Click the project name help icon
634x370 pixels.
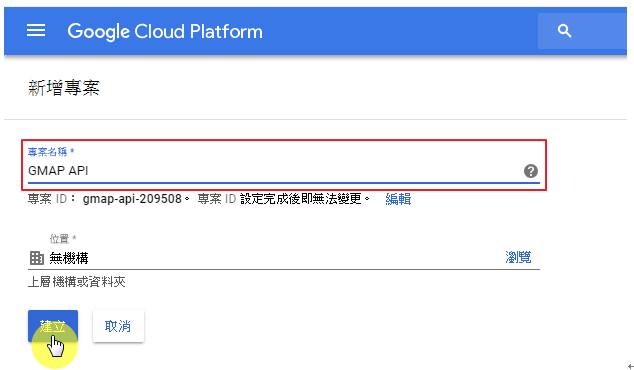[530, 171]
